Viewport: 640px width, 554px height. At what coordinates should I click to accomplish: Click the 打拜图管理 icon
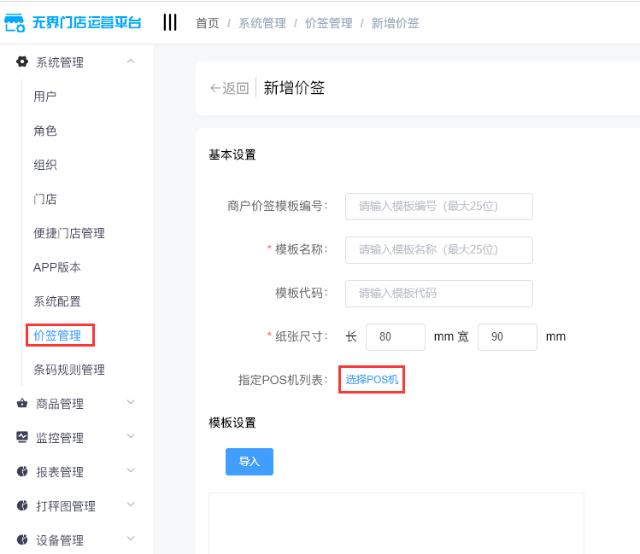(x=22, y=506)
